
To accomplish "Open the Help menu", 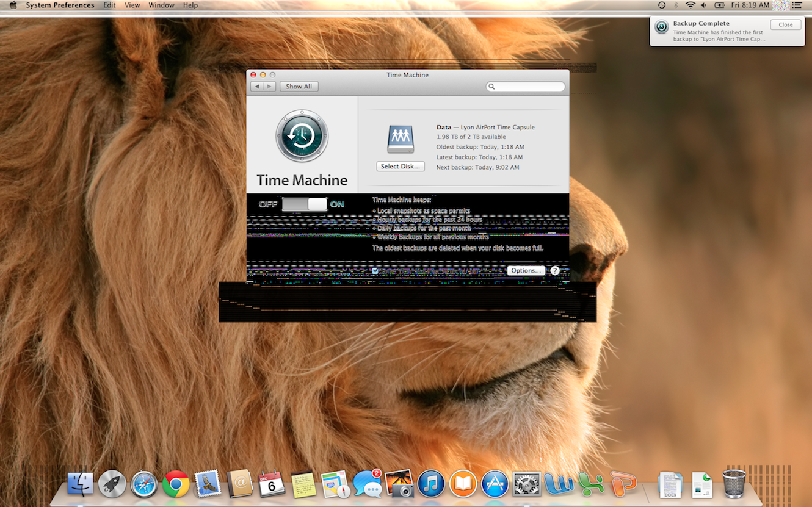I will [x=190, y=5].
